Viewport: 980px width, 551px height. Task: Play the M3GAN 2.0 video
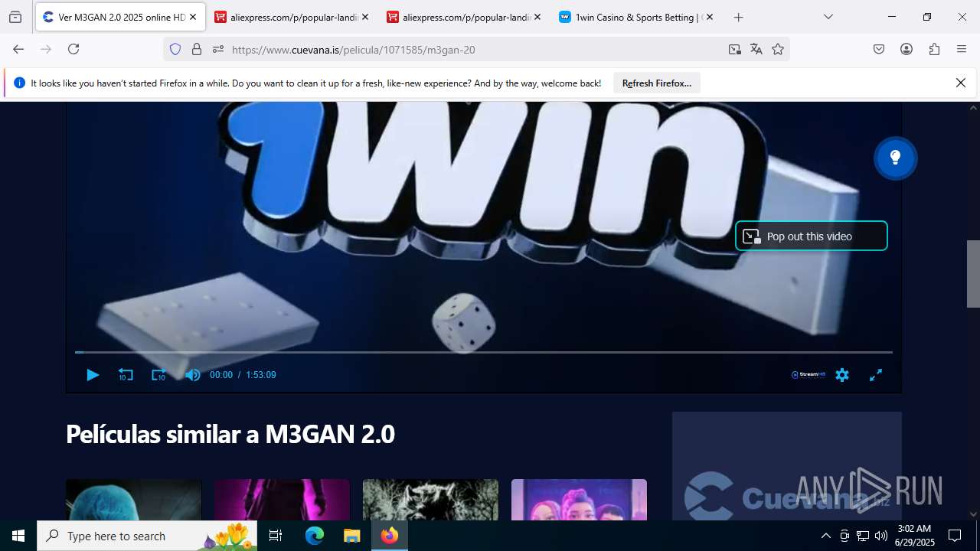[93, 375]
